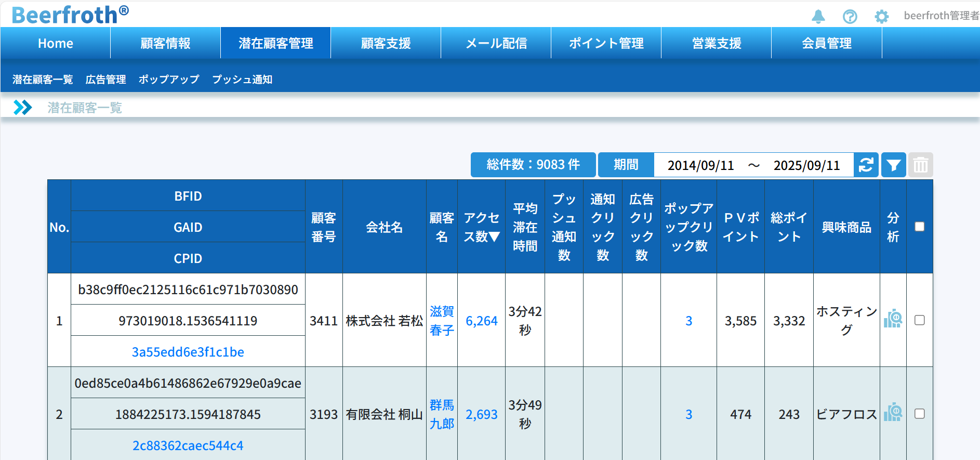Check the checkbox for 株式会社 若松 row
This screenshot has height=460, width=980.
pos(919,320)
